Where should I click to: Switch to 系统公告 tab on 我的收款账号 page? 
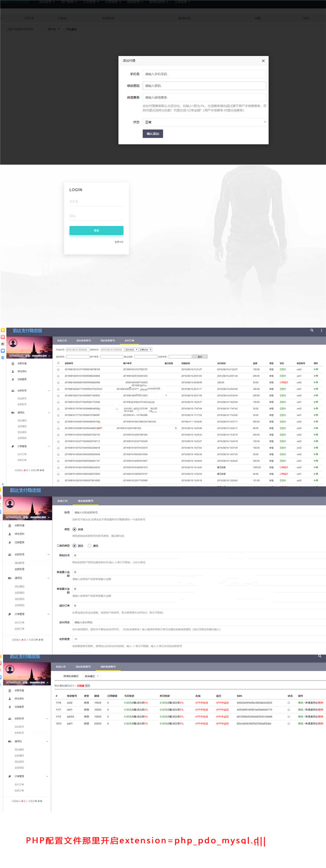click(x=61, y=667)
